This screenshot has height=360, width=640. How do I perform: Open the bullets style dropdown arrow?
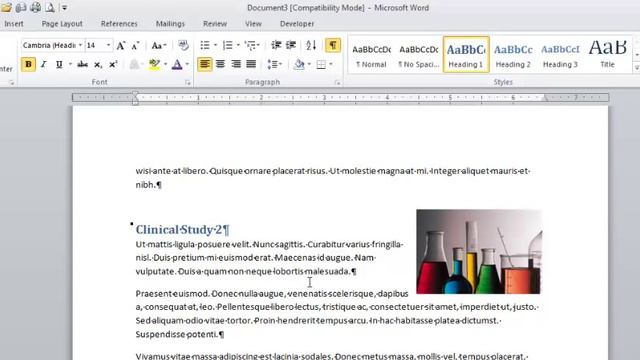click(215, 45)
